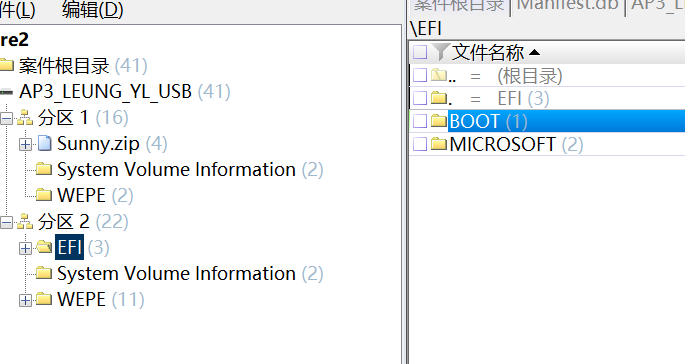The image size is (685, 364).
Task: Select the EFI (3) tree item
Action: pos(82,247)
